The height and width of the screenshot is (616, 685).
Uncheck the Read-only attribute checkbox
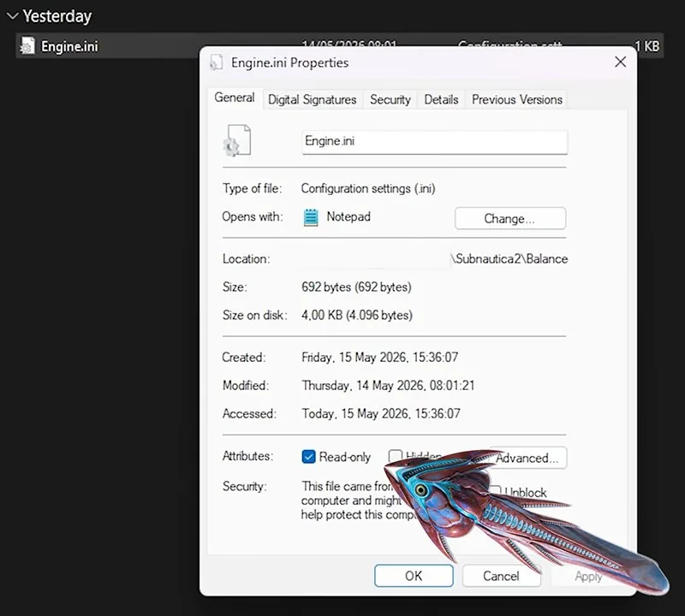pyautogui.click(x=308, y=457)
